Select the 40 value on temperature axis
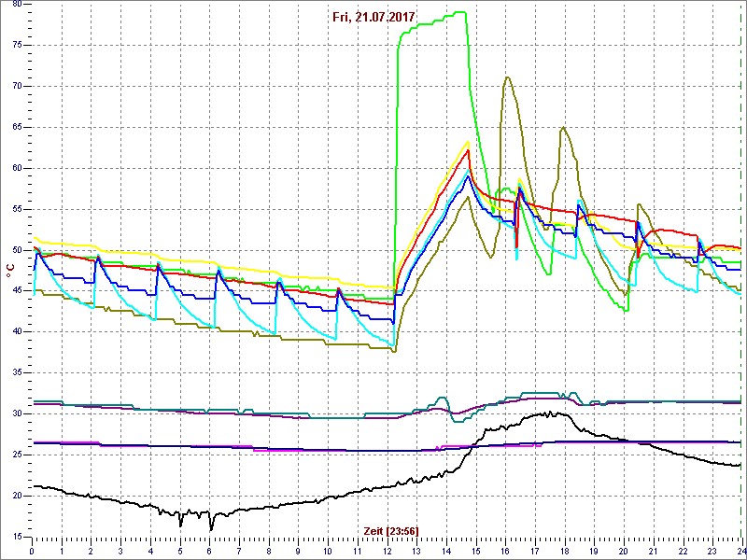747x560 pixels. pyautogui.click(x=18, y=332)
